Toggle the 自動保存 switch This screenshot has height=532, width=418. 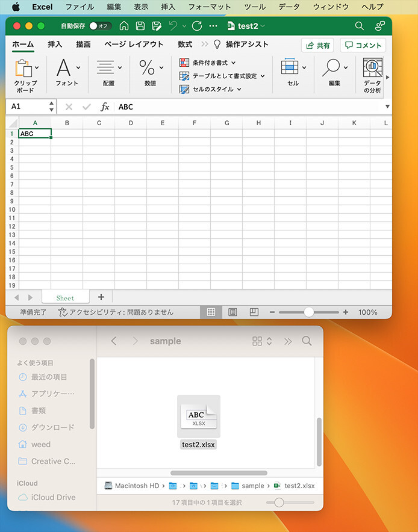point(100,26)
